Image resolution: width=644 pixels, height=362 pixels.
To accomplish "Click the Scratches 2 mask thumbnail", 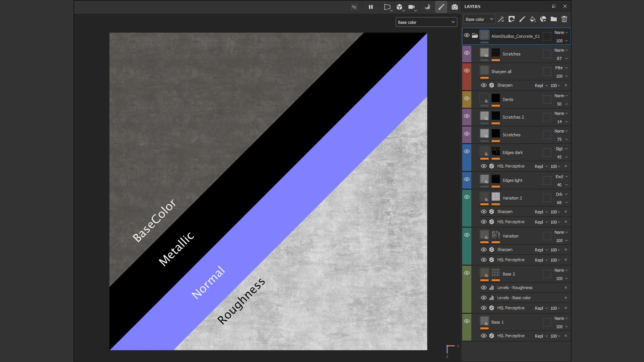I will [496, 116].
